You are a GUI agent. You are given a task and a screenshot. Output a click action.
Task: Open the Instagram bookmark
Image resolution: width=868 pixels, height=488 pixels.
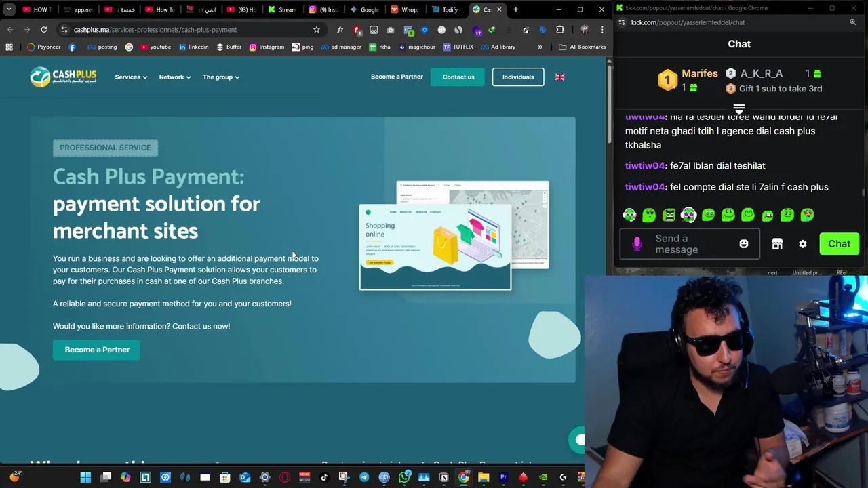pyautogui.click(x=267, y=47)
